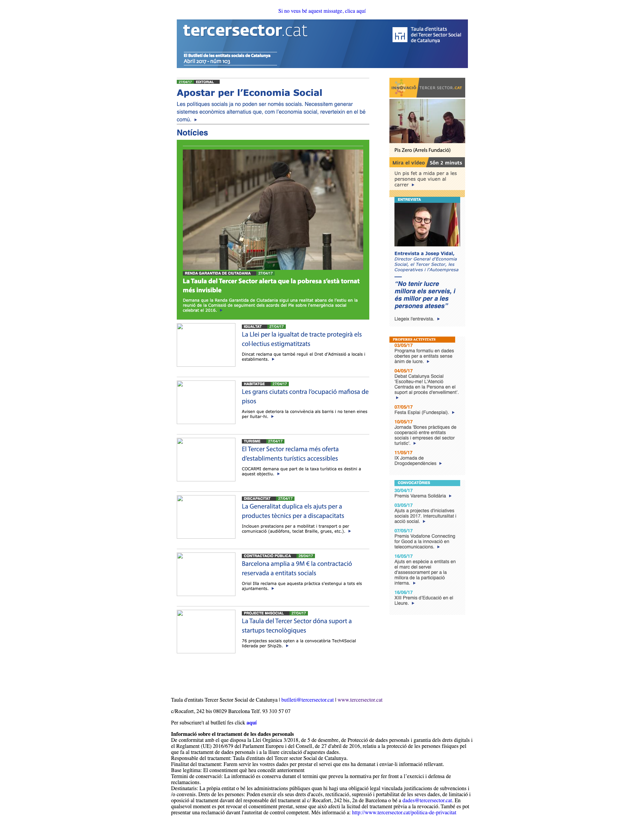Open 'Apostar per l'Economia Social' editorial
The image size is (644, 827).
coord(249,93)
